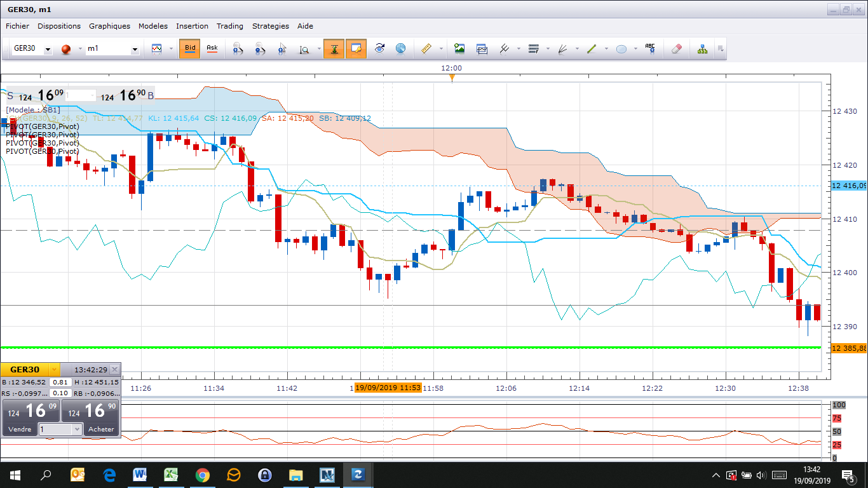Open Google Chrome from the taskbar
Image resolution: width=868 pixels, height=488 pixels.
pos(202,475)
